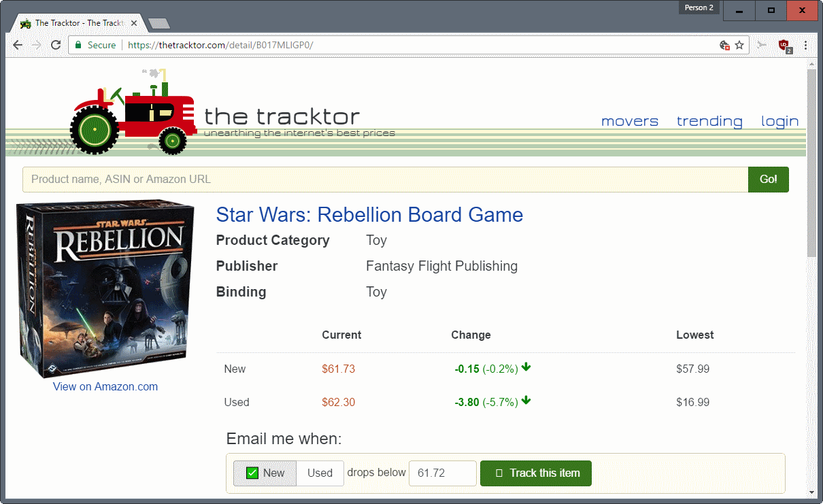Click the Used lowest price $16.99

click(x=693, y=402)
